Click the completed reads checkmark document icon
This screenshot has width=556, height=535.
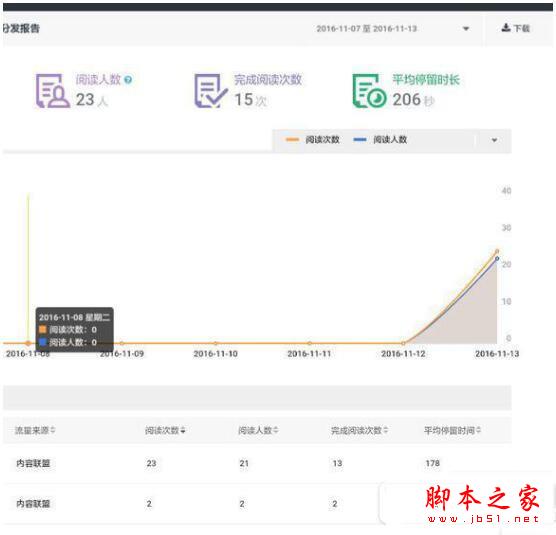click(211, 90)
